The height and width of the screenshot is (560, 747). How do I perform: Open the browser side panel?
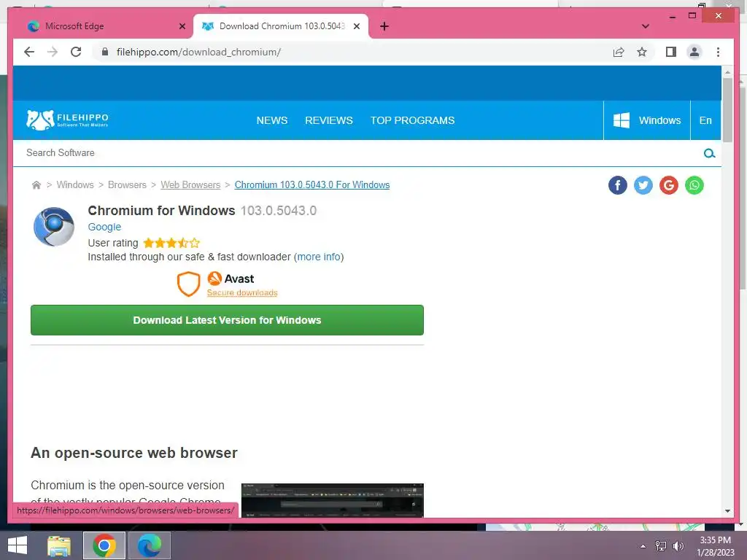(x=671, y=52)
